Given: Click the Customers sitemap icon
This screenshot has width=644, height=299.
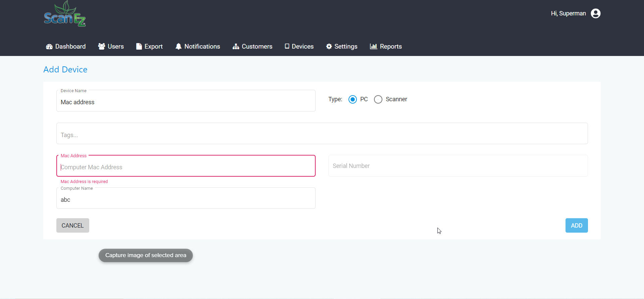Looking at the screenshot, I should [236, 46].
